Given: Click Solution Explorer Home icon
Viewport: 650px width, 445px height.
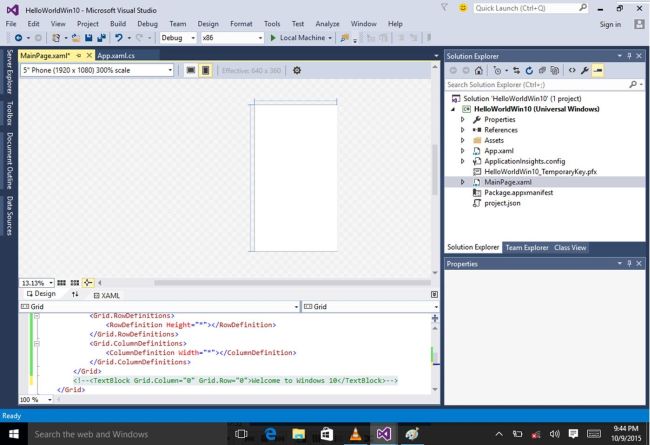Looking at the screenshot, I should click(478, 71).
